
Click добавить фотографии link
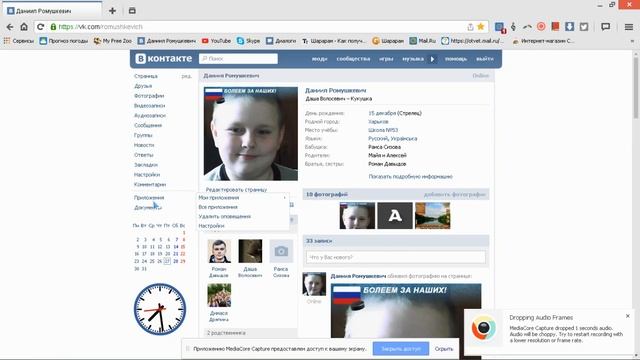tap(455, 194)
